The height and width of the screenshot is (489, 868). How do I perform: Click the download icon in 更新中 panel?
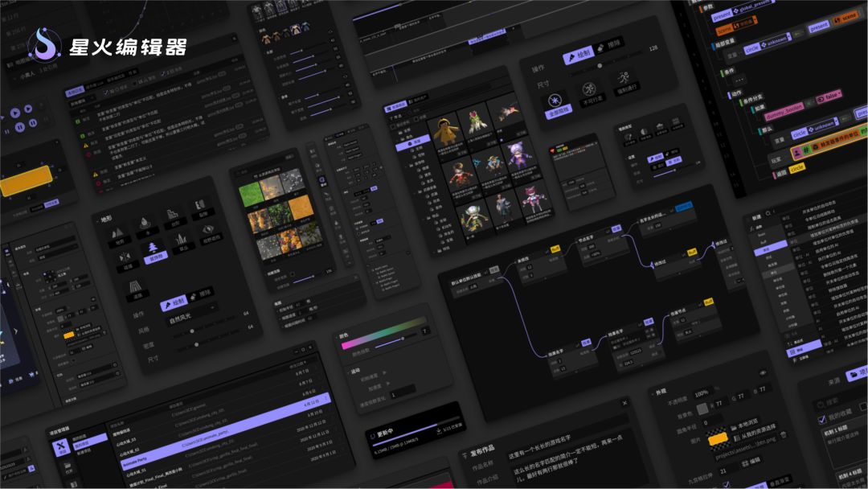[438, 430]
